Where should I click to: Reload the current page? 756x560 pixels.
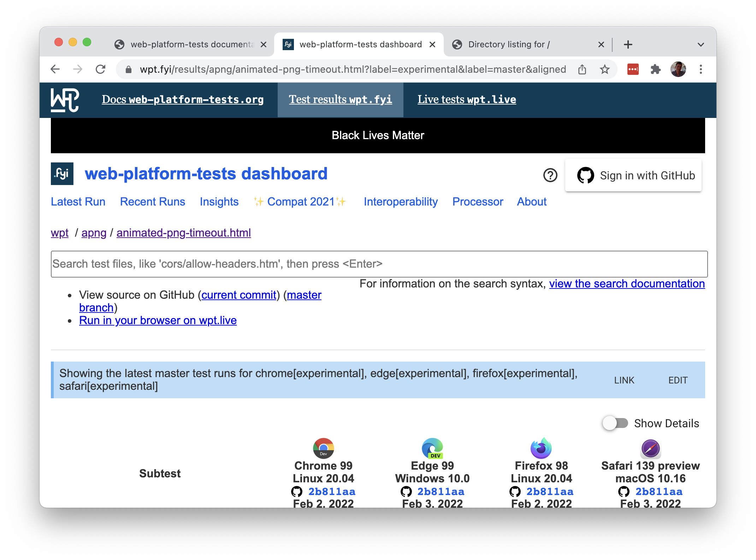tap(101, 69)
